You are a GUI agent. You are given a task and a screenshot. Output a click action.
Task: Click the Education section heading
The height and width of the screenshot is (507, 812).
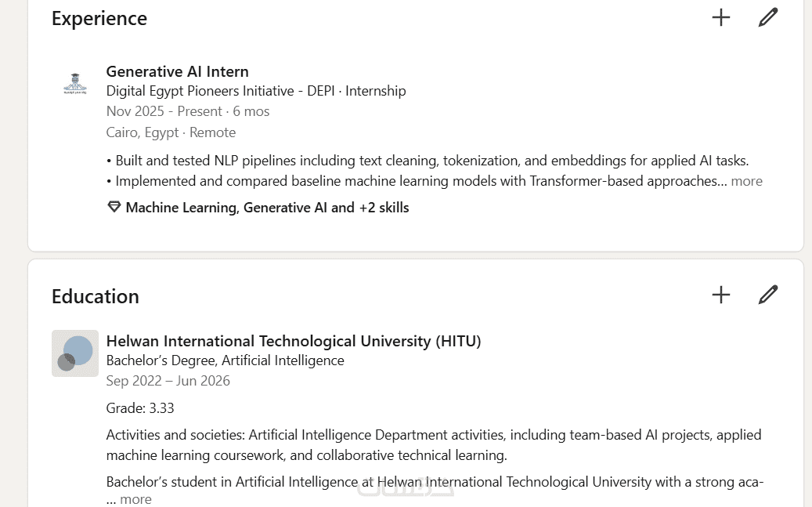(x=96, y=296)
